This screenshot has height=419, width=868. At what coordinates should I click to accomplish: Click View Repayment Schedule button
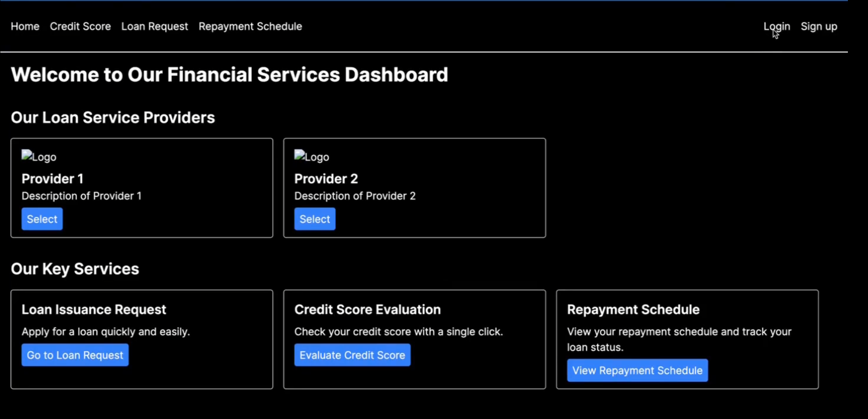[637, 370]
